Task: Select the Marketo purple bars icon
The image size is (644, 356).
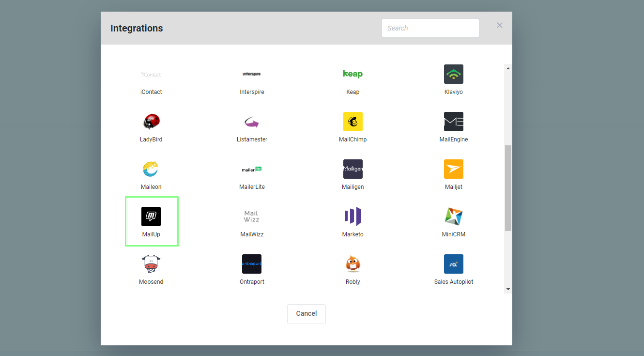Action: click(x=353, y=217)
